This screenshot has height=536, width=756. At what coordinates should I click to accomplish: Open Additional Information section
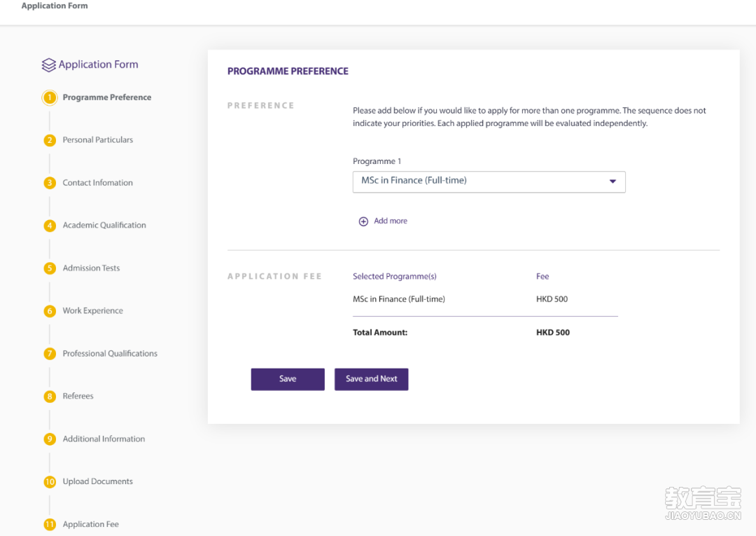[x=104, y=439]
